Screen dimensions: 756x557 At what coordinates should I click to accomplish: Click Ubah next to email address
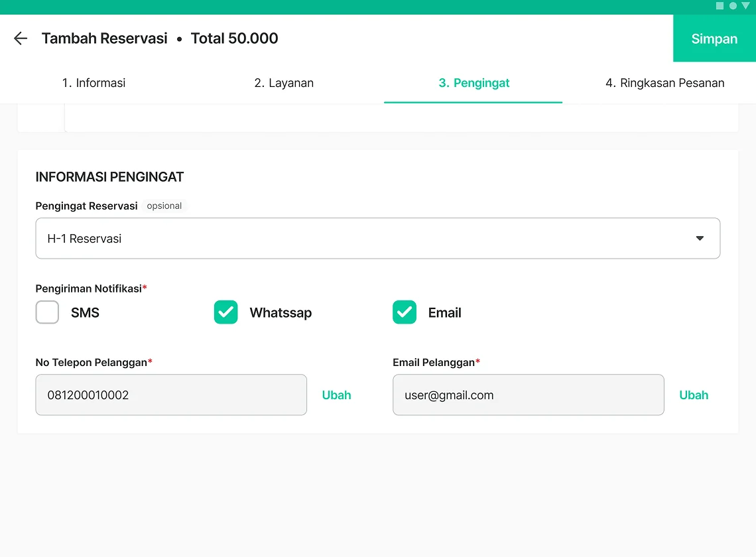[x=694, y=395]
